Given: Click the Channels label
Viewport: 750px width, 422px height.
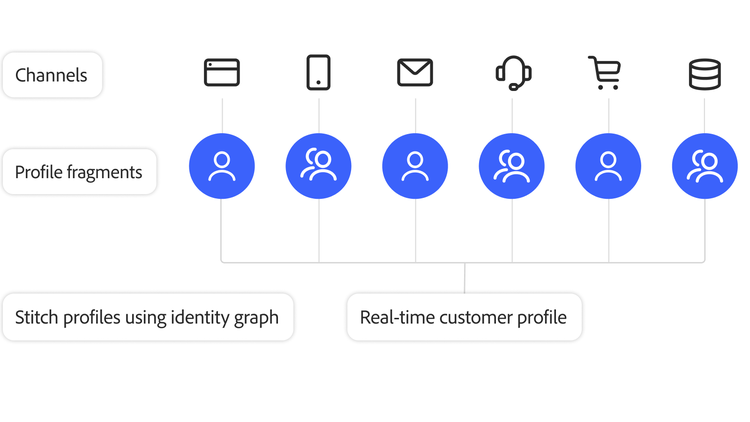Looking at the screenshot, I should coord(52,75).
